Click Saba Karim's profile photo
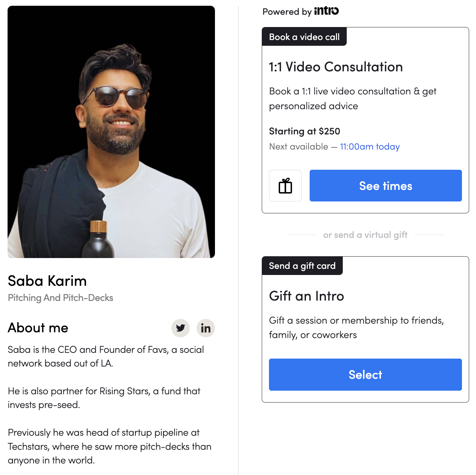 (111, 132)
